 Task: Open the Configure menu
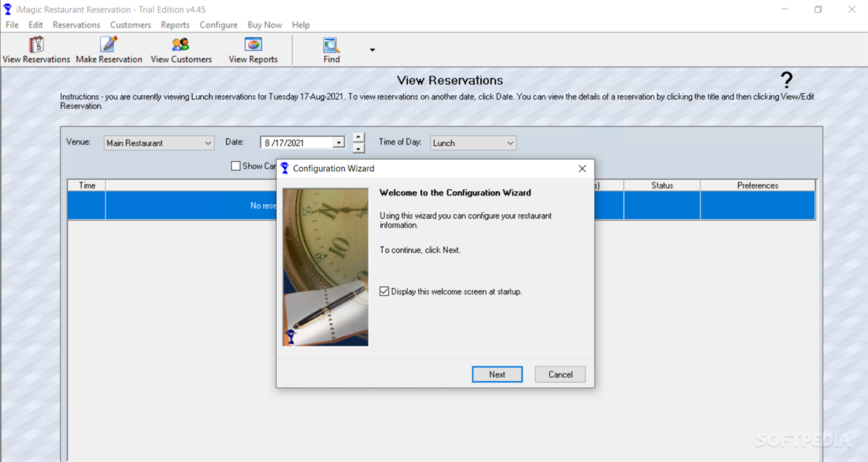point(218,25)
